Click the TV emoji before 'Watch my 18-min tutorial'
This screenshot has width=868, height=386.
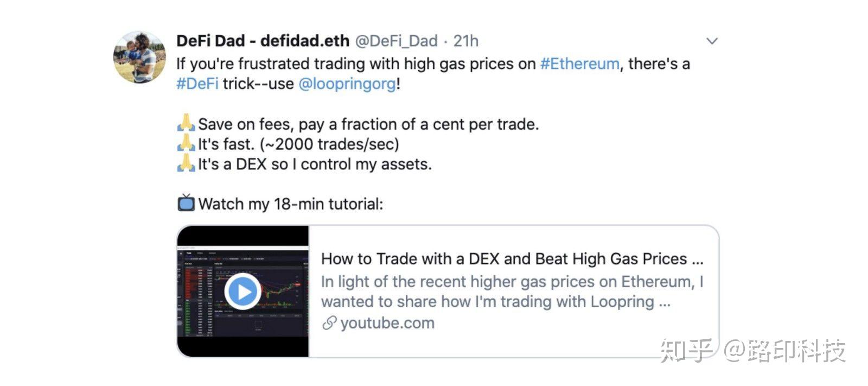(x=186, y=203)
